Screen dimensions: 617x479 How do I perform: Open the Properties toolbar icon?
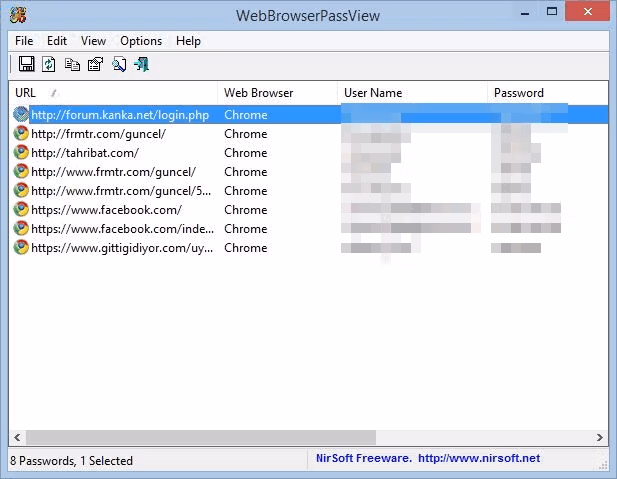95,64
